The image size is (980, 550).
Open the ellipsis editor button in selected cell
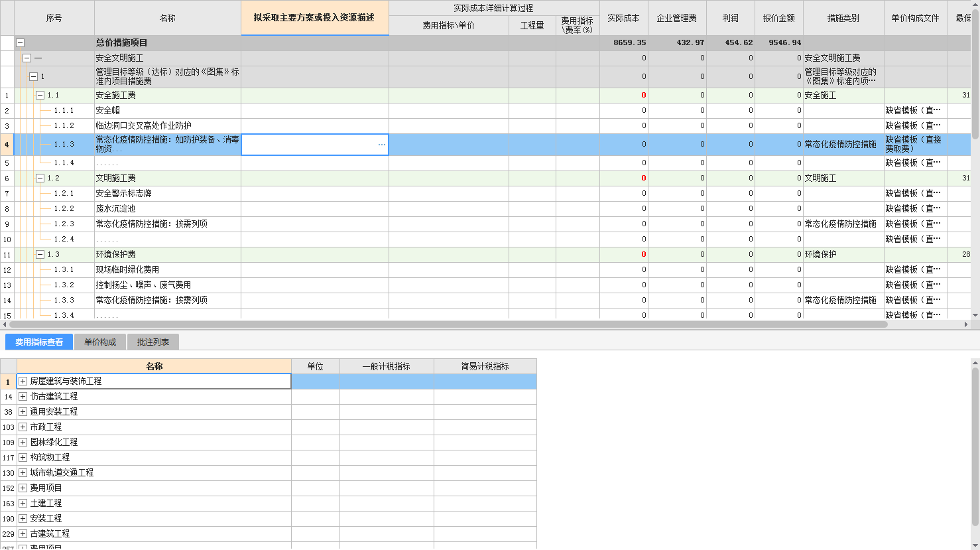pos(382,145)
